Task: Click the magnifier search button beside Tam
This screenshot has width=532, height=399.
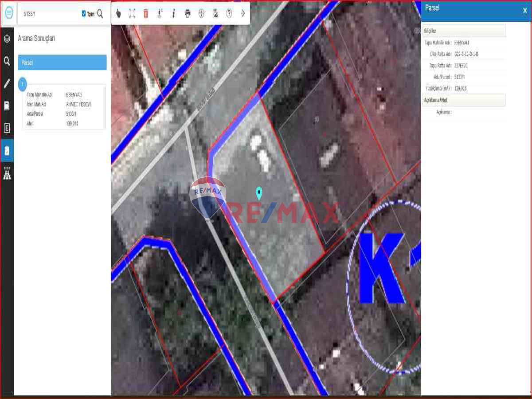Action: [100, 14]
